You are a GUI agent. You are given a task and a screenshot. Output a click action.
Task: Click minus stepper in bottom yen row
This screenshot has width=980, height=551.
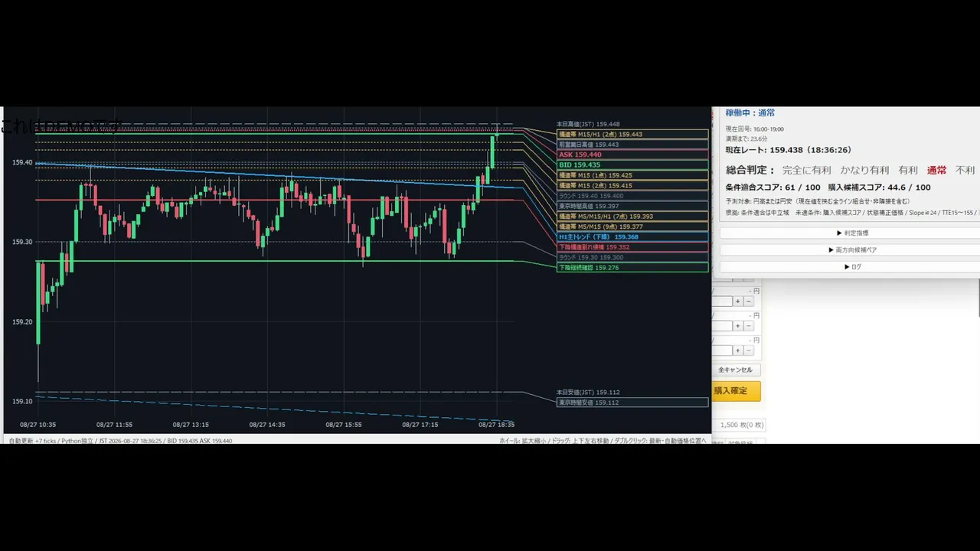(749, 350)
